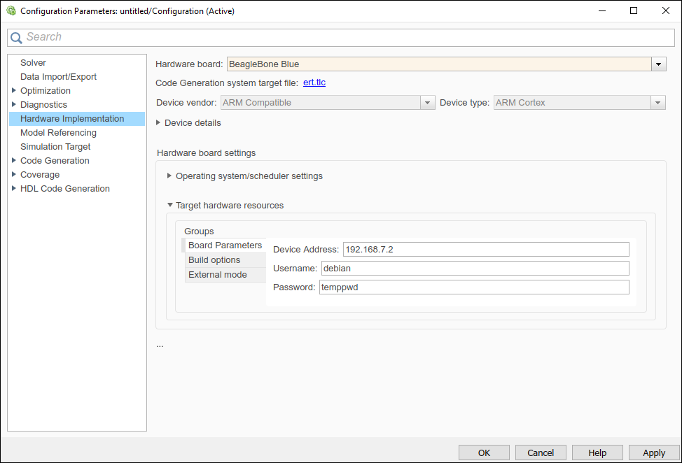Expand the Diagnostics tree node
Screen dimensions: 682x463
coord(14,105)
